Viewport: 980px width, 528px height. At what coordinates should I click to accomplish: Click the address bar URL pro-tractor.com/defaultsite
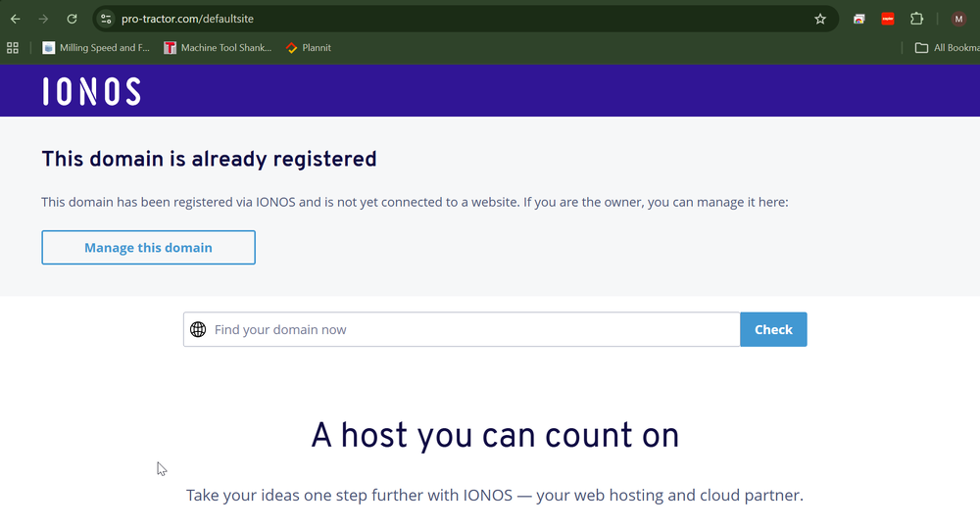click(x=187, y=19)
